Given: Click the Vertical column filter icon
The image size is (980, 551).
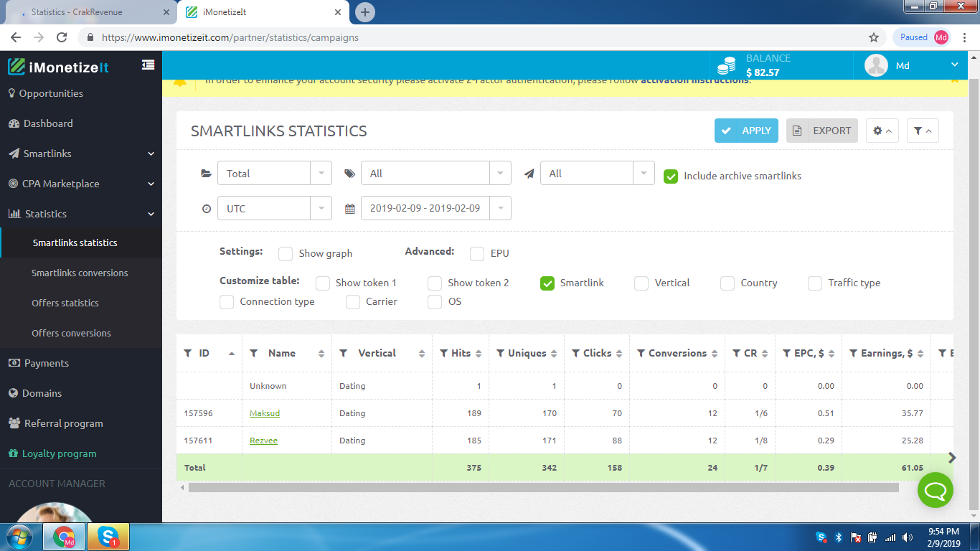Looking at the screenshot, I should pos(344,353).
